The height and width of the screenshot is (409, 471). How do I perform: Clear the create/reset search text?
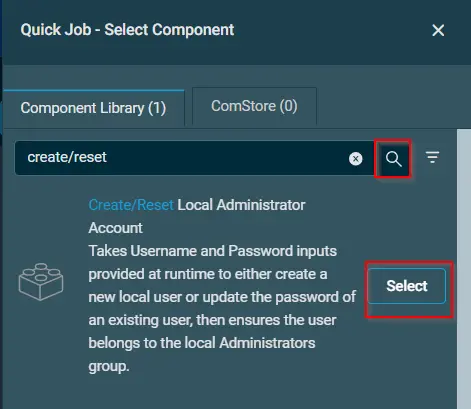pos(355,159)
